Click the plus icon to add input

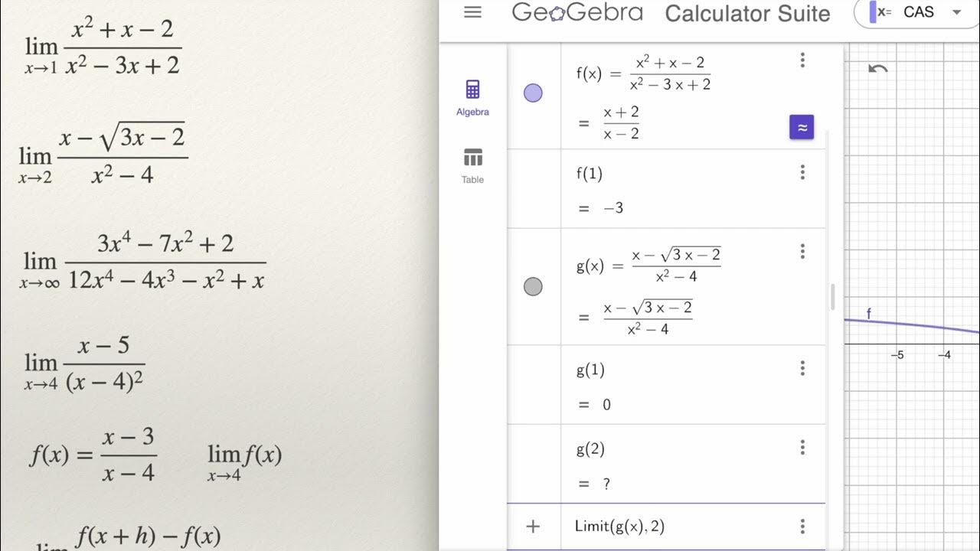(x=533, y=527)
